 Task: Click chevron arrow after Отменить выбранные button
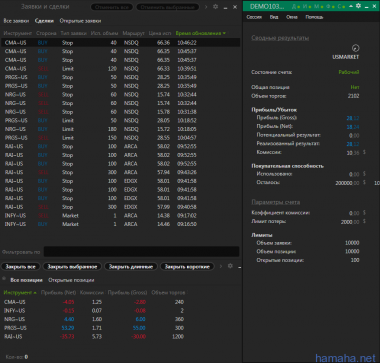[x=206, y=7]
